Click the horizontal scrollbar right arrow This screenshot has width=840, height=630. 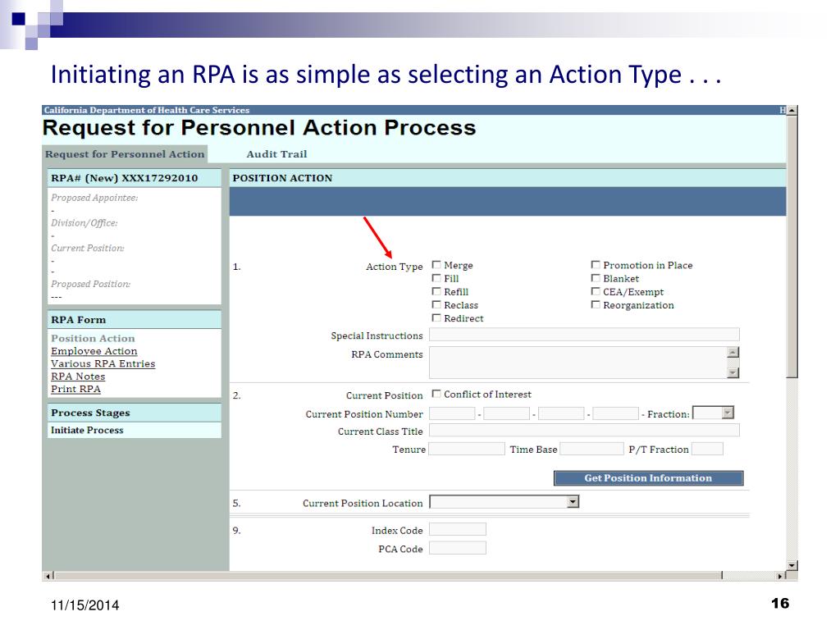coord(781,576)
